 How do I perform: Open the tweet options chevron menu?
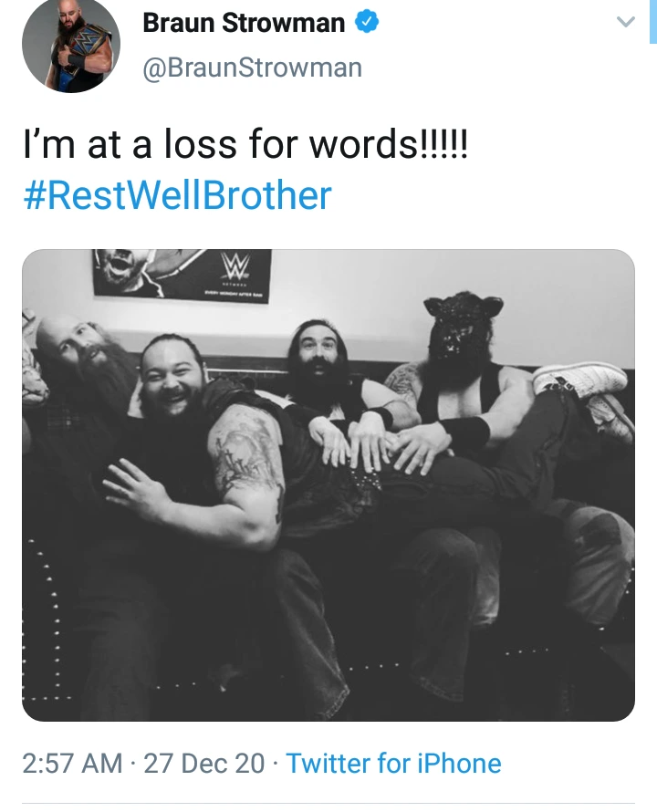click(626, 22)
